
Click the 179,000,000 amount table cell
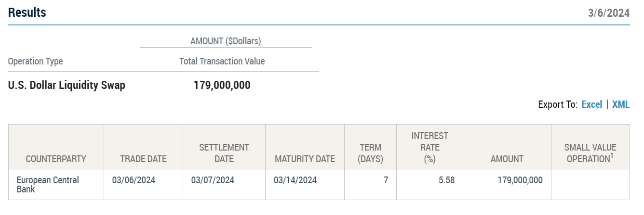pyautogui.click(x=520, y=180)
